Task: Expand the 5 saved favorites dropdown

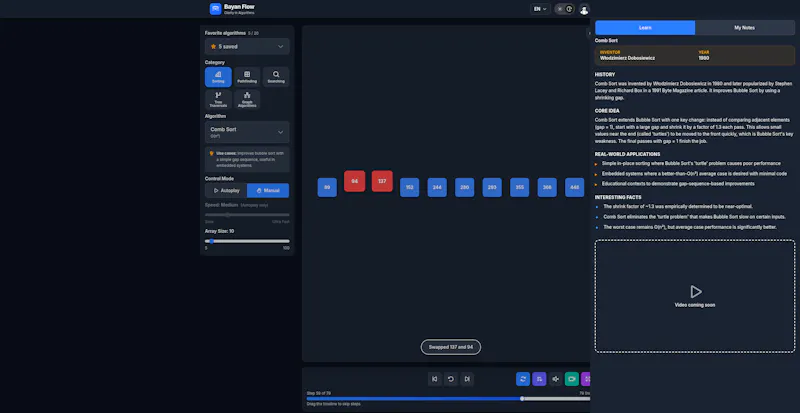Action: point(247,46)
